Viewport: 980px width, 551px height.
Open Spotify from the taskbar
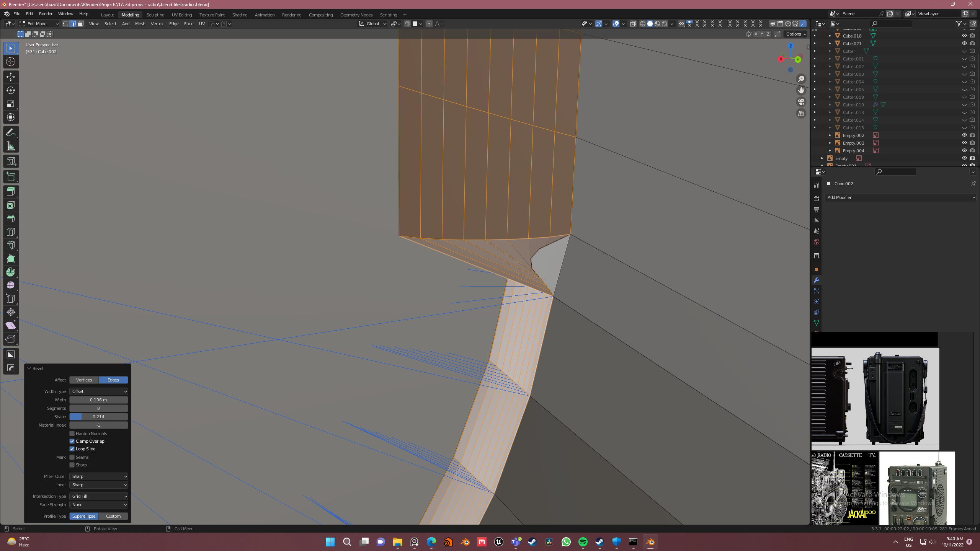(x=583, y=542)
